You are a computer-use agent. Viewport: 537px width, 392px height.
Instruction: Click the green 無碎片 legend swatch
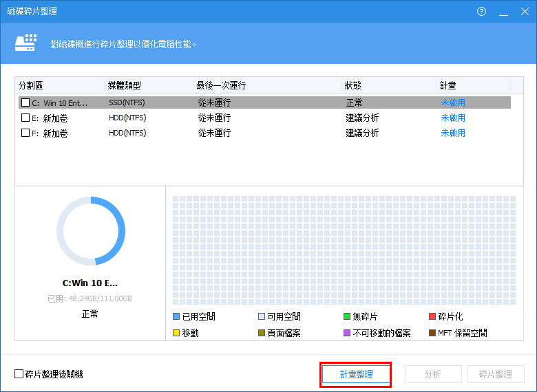(346, 316)
